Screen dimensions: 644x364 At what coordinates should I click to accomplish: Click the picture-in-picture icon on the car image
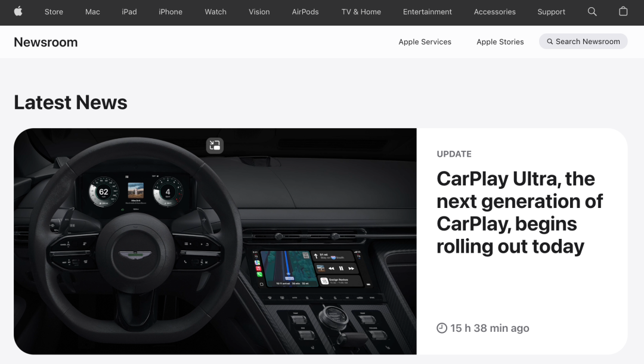pos(215,145)
